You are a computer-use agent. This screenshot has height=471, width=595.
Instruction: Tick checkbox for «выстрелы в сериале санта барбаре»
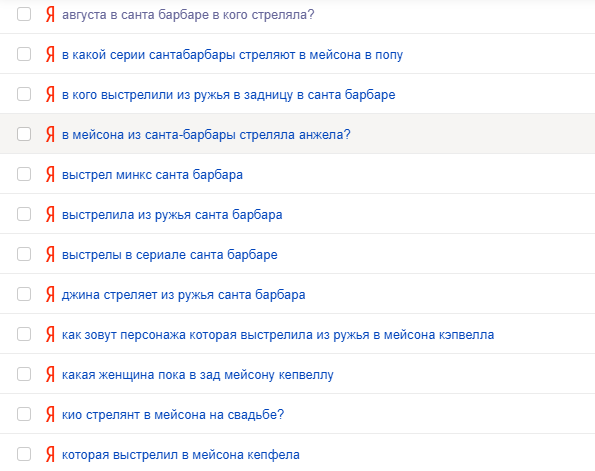pos(24,254)
